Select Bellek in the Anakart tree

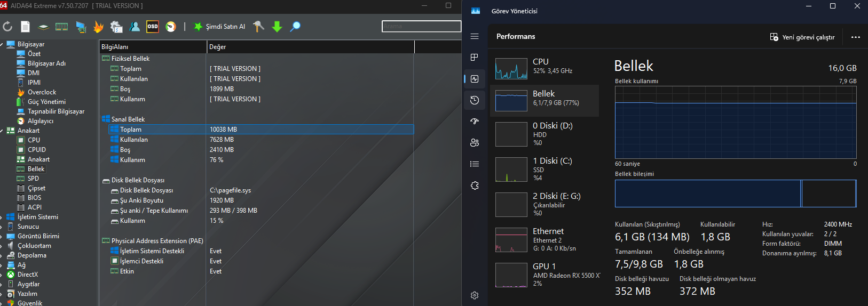[x=36, y=169]
